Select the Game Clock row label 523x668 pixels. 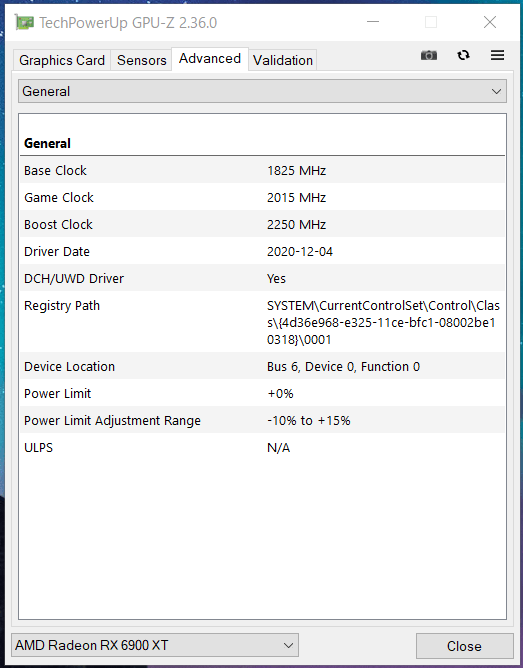[x=59, y=197]
